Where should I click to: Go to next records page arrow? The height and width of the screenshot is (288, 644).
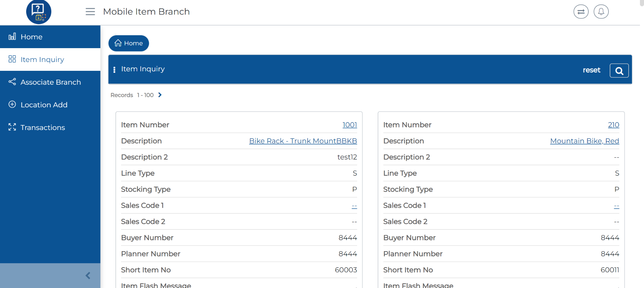click(160, 95)
